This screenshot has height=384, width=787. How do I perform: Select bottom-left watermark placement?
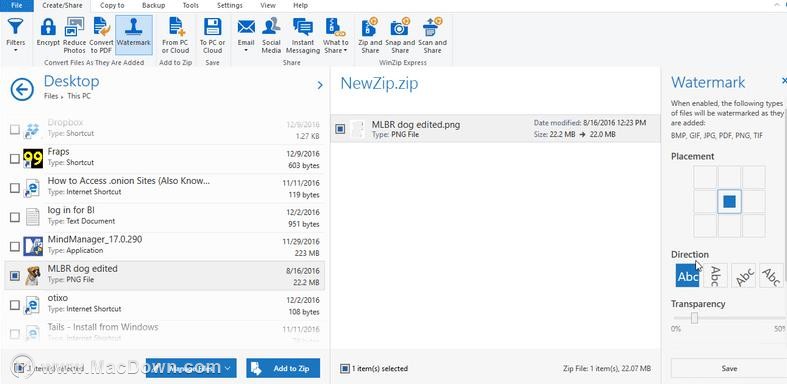pyautogui.click(x=705, y=226)
